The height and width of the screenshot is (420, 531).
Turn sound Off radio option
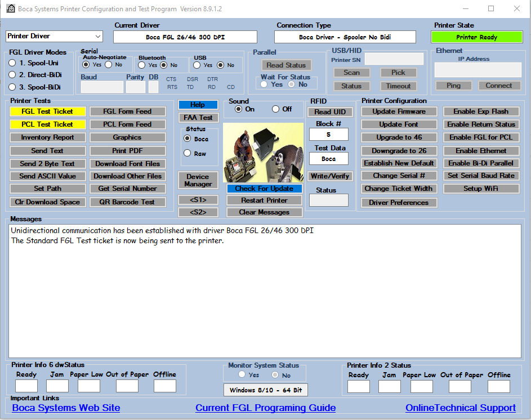pyautogui.click(x=276, y=109)
